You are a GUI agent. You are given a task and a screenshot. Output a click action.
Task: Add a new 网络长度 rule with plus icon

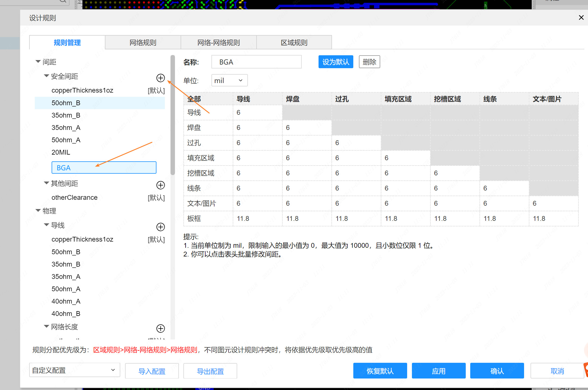pos(160,329)
